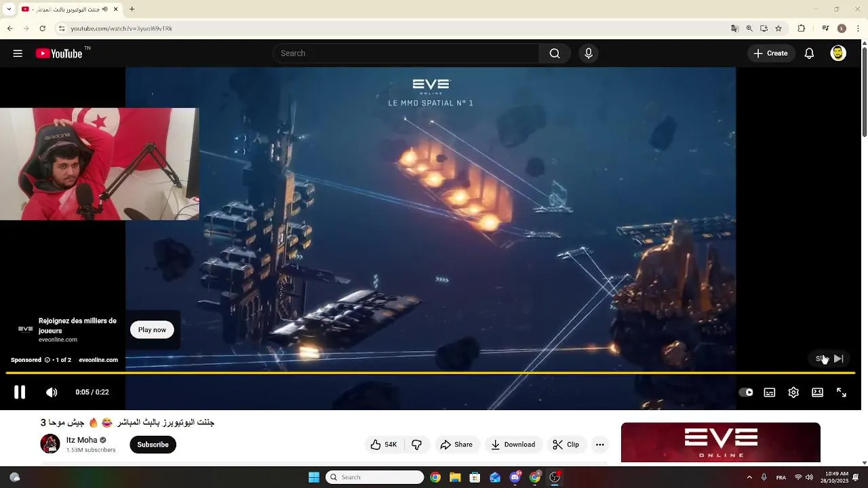Screen dimensions: 868x488
Task: Click the EVE Online ad logo thumbnail
Action: [25, 329]
